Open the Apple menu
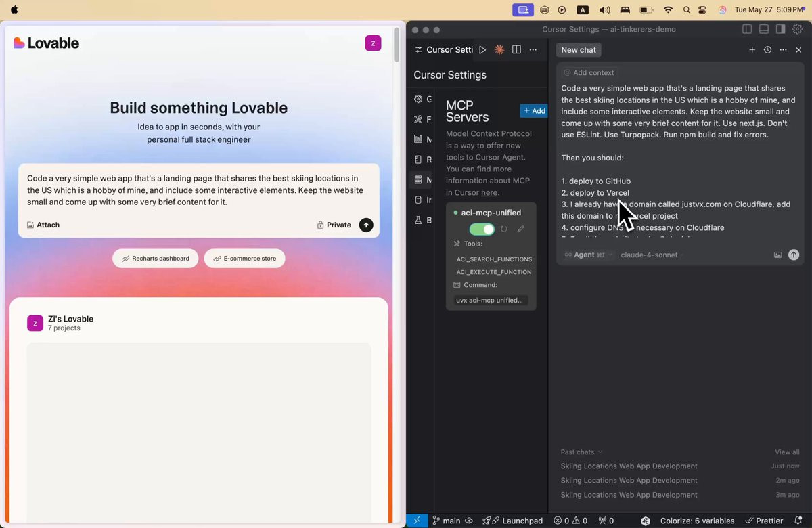 [x=14, y=9]
